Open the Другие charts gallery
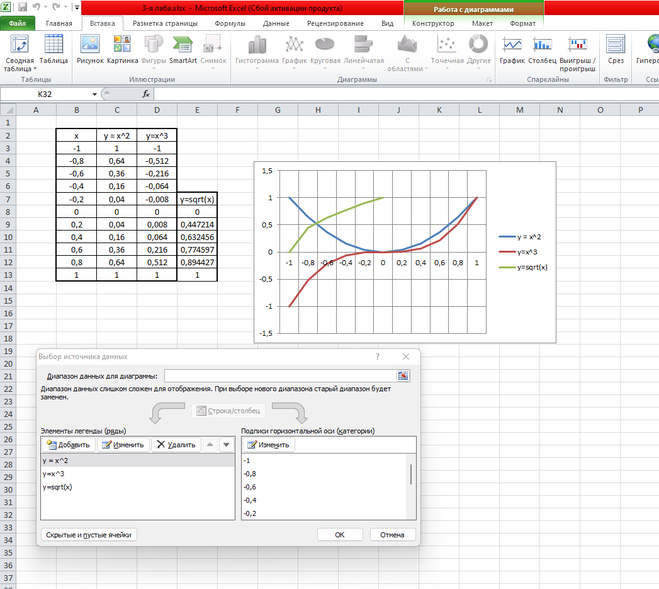659x589 pixels. pos(478,51)
